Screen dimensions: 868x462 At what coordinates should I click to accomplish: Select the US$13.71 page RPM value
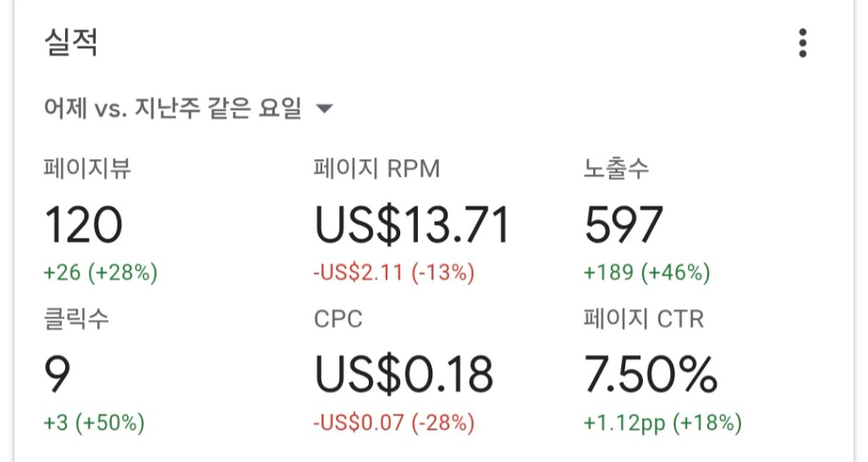tap(412, 225)
